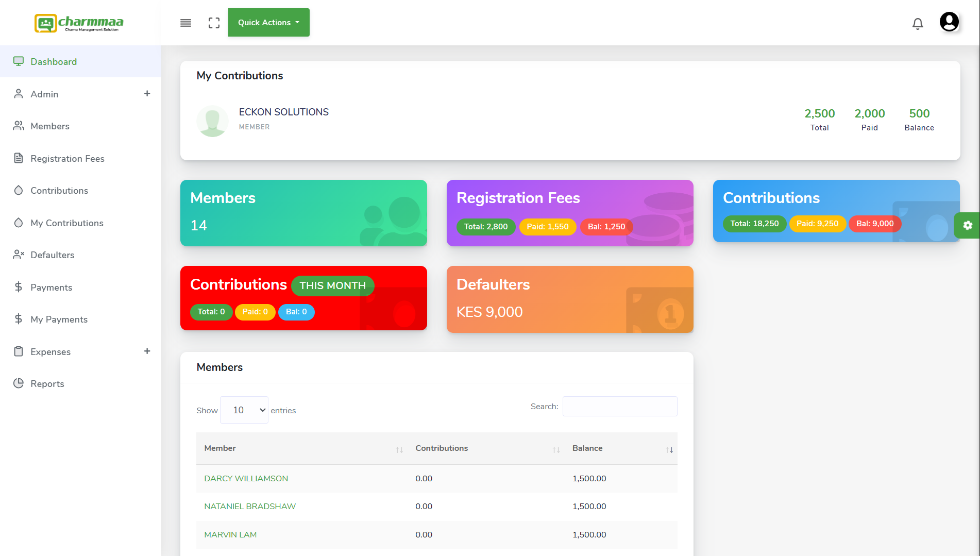980x556 pixels.
Task: Expand the Admin sidebar section
Action: point(147,94)
